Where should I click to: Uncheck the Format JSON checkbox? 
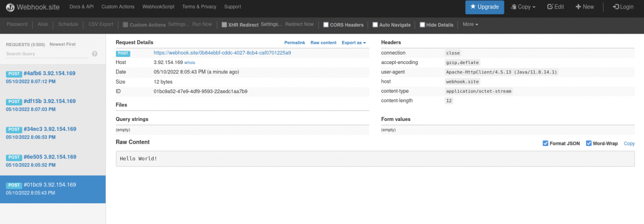[545, 143]
